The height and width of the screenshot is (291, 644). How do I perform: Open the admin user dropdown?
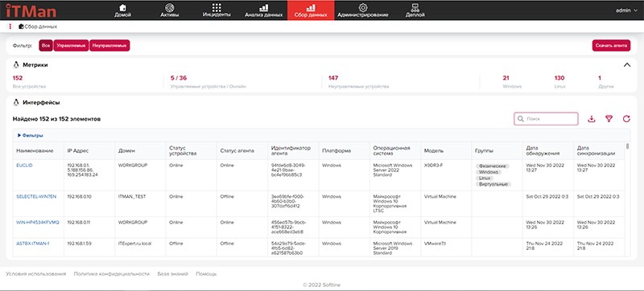point(626,10)
